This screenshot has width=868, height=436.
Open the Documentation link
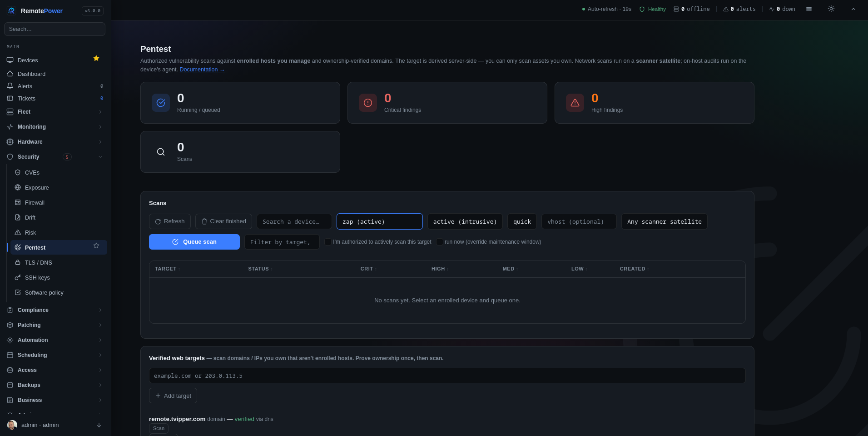pos(202,70)
